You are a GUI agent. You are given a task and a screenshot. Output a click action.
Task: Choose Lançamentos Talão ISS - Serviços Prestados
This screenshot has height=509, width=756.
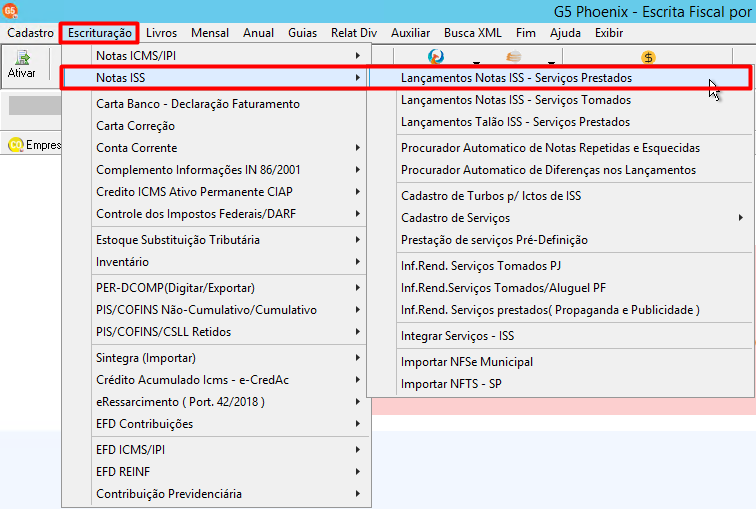pos(560,122)
